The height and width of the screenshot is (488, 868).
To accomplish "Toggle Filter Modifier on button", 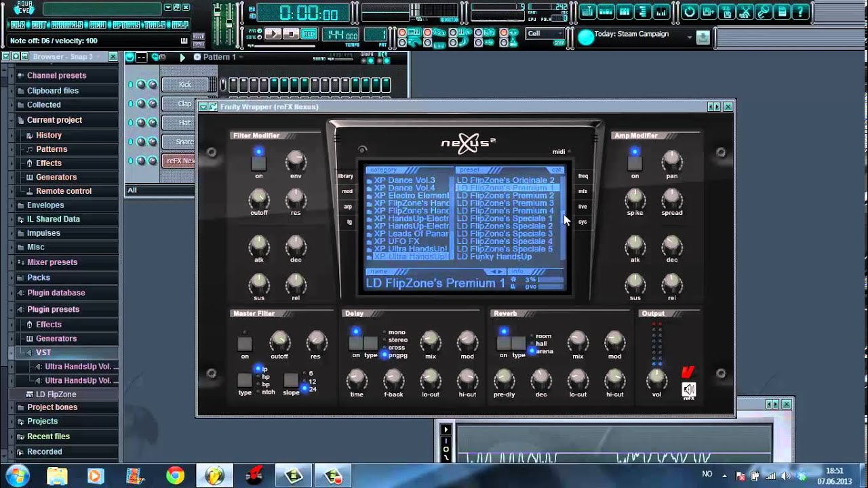I will [x=258, y=163].
